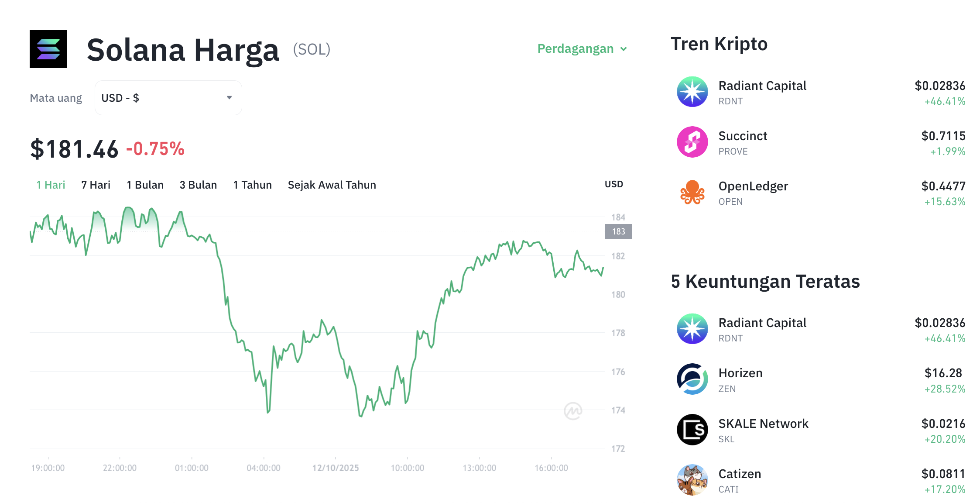Click the Solana logo icon
The image size is (980, 503).
[x=48, y=49]
